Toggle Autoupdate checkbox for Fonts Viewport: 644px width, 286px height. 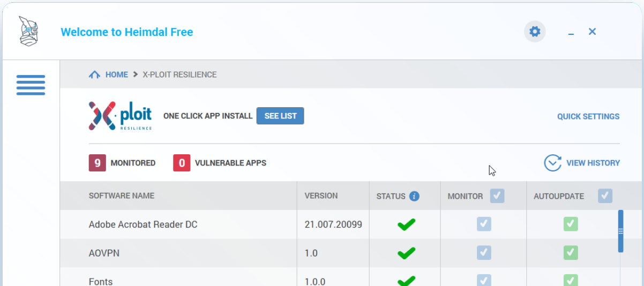pos(571,280)
